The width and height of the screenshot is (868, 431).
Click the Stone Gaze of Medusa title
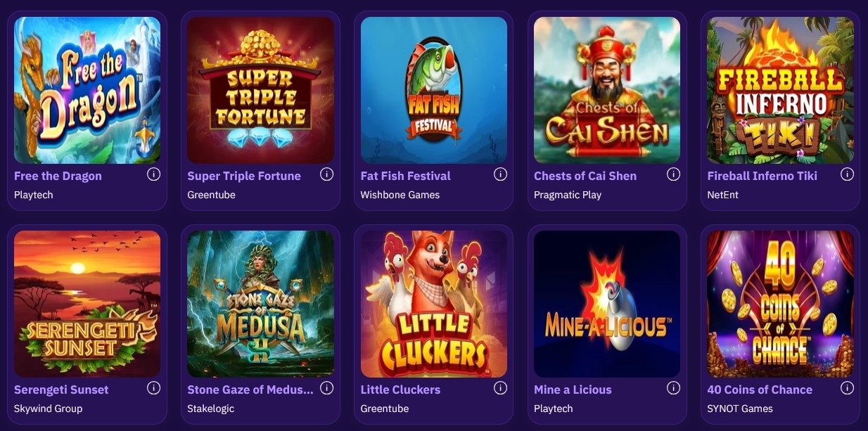coord(250,390)
